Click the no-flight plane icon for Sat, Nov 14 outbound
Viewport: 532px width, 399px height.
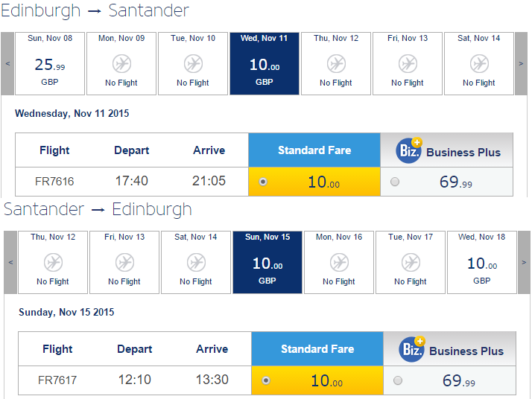tap(479, 64)
